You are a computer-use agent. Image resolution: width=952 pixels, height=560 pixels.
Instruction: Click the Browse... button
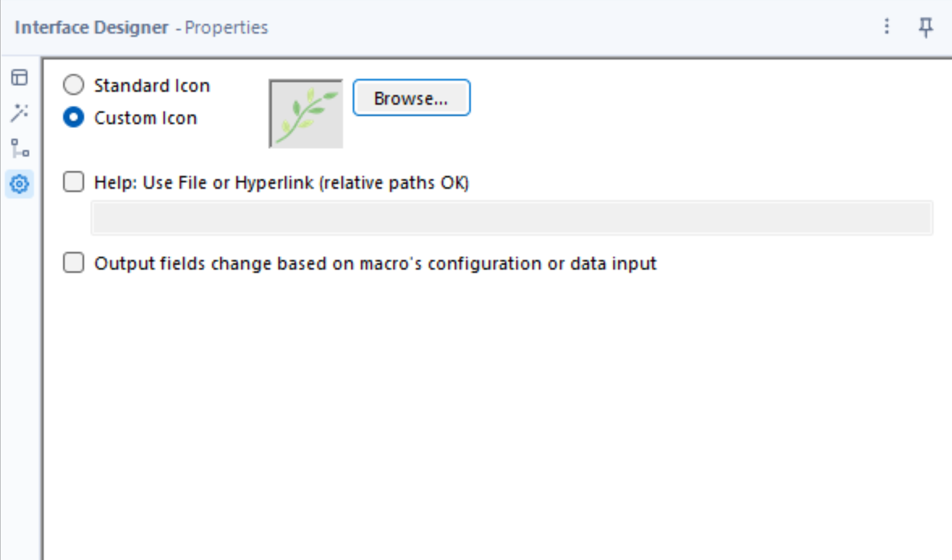click(411, 98)
